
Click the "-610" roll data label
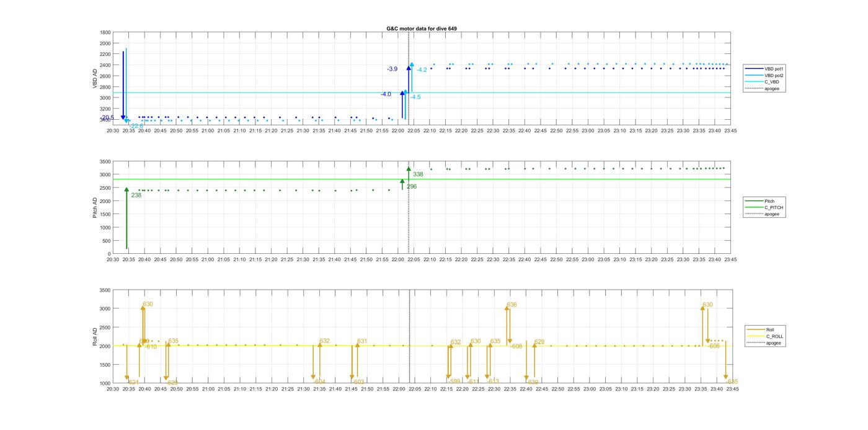[151, 347]
